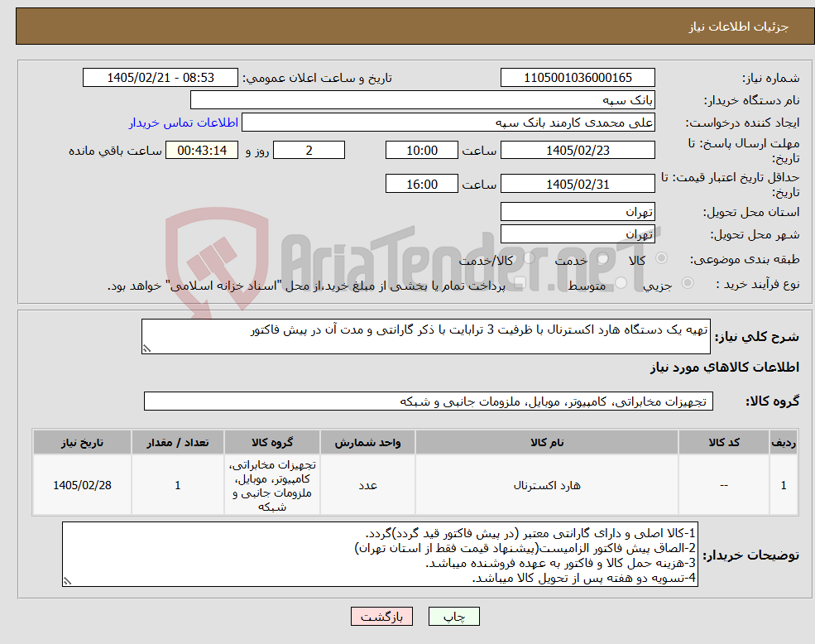Click the row number cell 1
The height and width of the screenshot is (644, 815).
click(x=784, y=485)
